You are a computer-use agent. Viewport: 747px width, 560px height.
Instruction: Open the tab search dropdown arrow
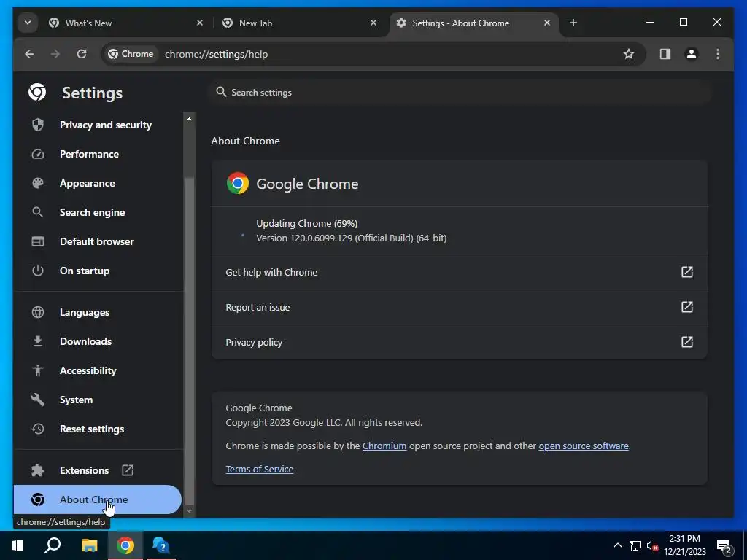click(28, 23)
